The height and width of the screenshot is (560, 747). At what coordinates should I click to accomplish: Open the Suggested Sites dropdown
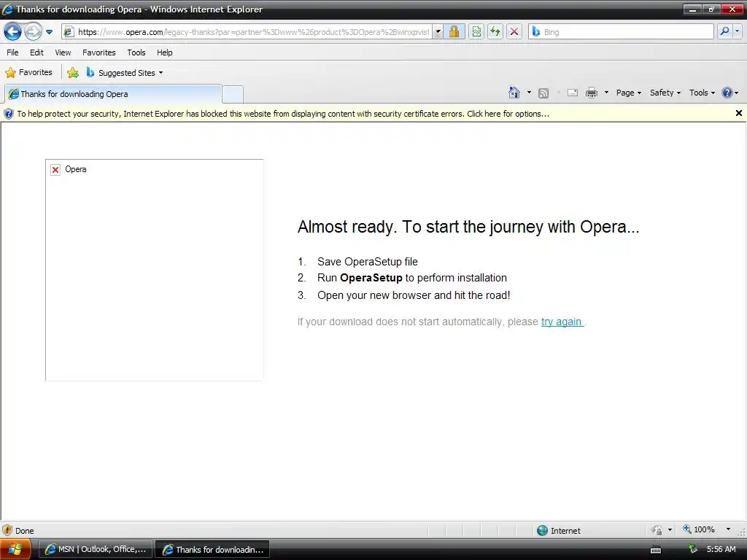click(125, 72)
